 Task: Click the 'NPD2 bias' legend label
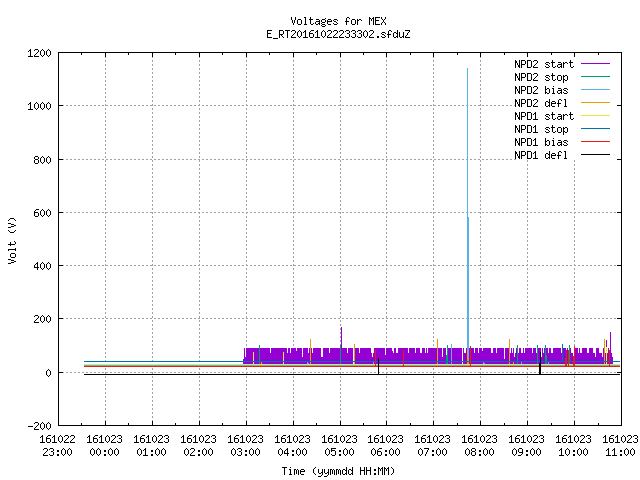[541, 90]
